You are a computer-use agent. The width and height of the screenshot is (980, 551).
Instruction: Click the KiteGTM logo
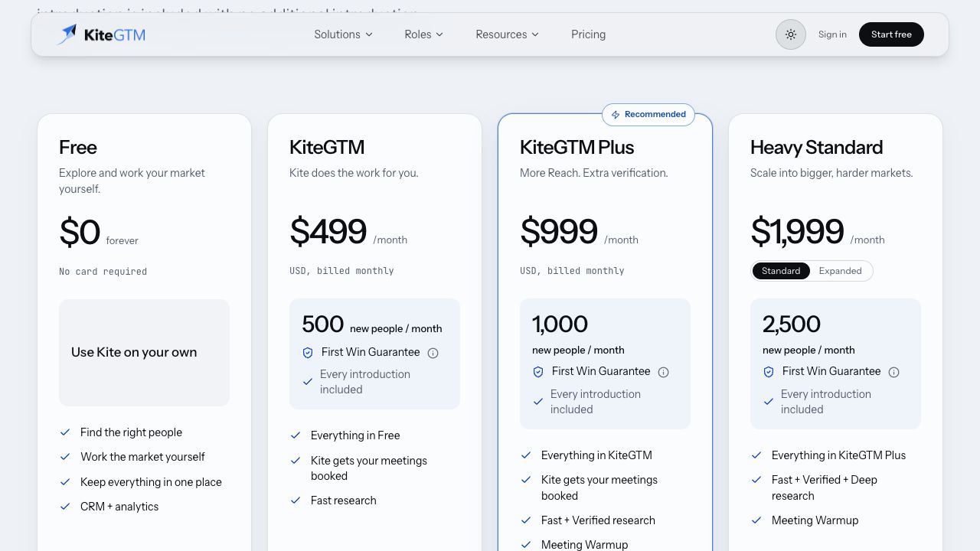pyautogui.click(x=100, y=34)
